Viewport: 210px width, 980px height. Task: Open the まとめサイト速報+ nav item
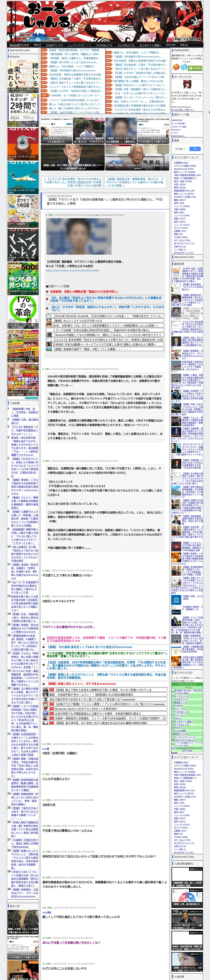150,45
